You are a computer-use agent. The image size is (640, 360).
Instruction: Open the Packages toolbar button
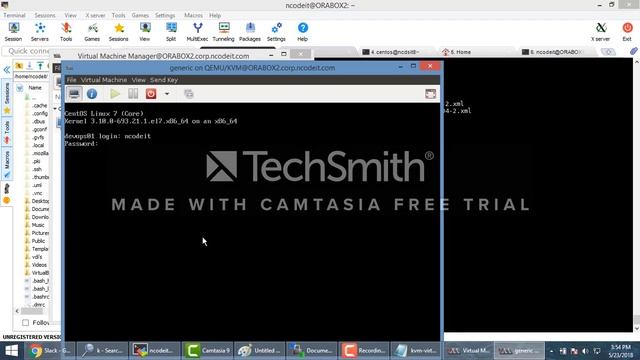click(250, 32)
